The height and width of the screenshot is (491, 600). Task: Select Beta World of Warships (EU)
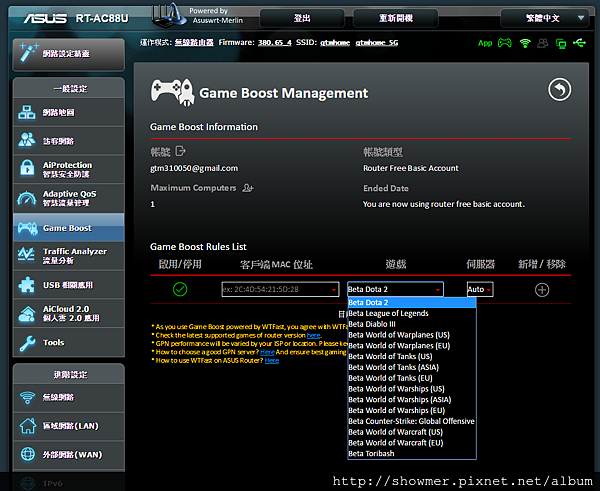click(x=412, y=410)
